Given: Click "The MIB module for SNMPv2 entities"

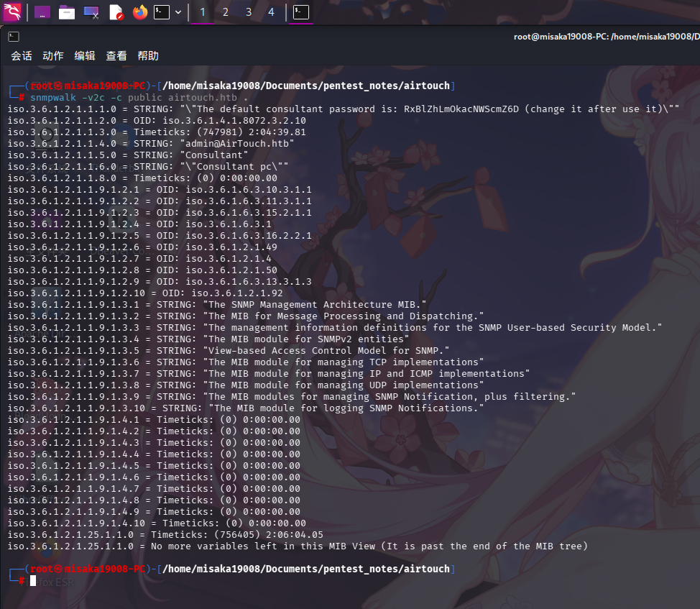Looking at the screenshot, I should coord(306,339).
